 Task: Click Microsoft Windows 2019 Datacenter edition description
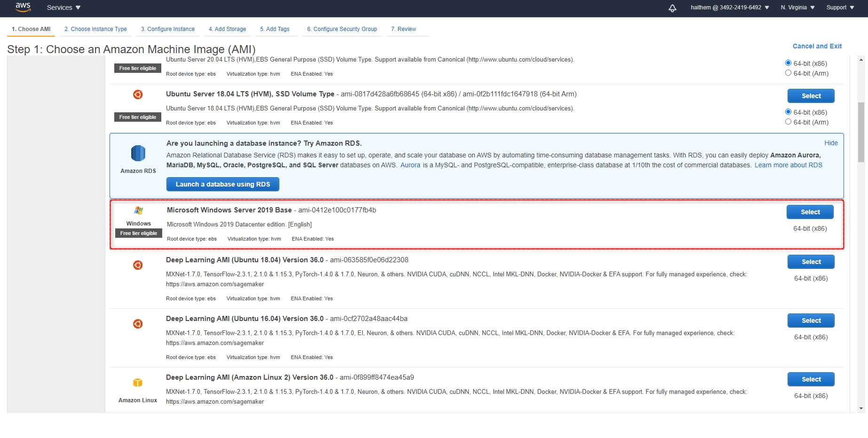coord(239,225)
